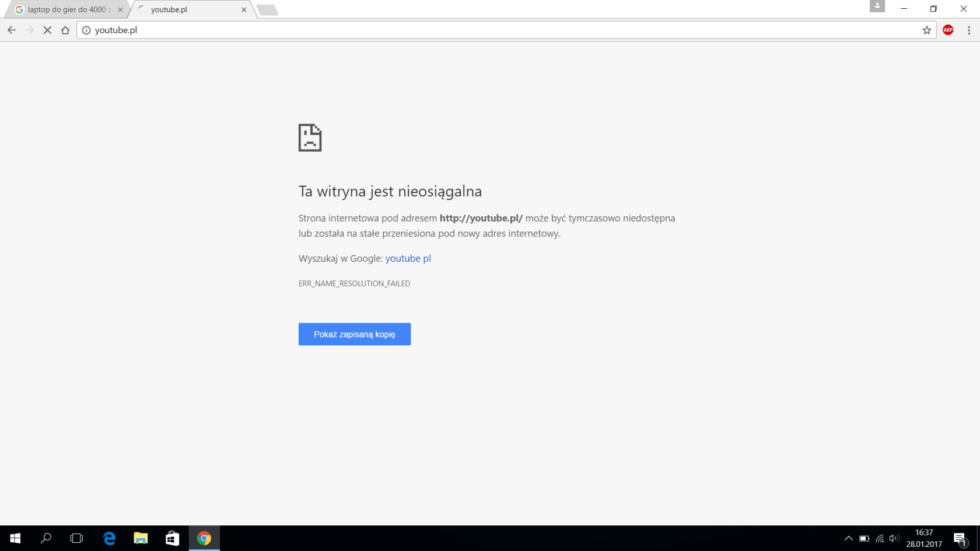Viewport: 980px width, 551px height.
Task: Open a new tab
Action: coord(267,10)
